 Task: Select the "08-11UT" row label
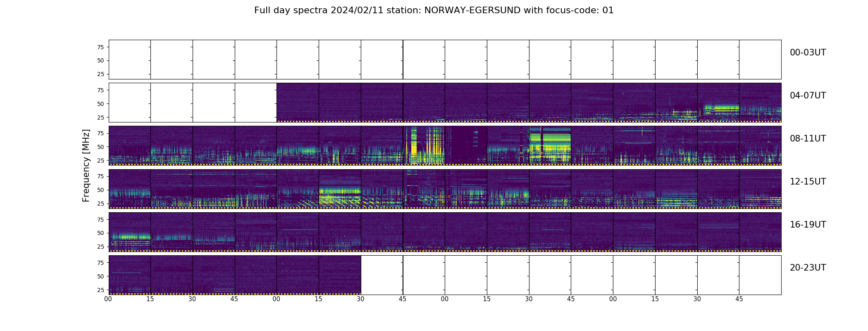click(808, 139)
